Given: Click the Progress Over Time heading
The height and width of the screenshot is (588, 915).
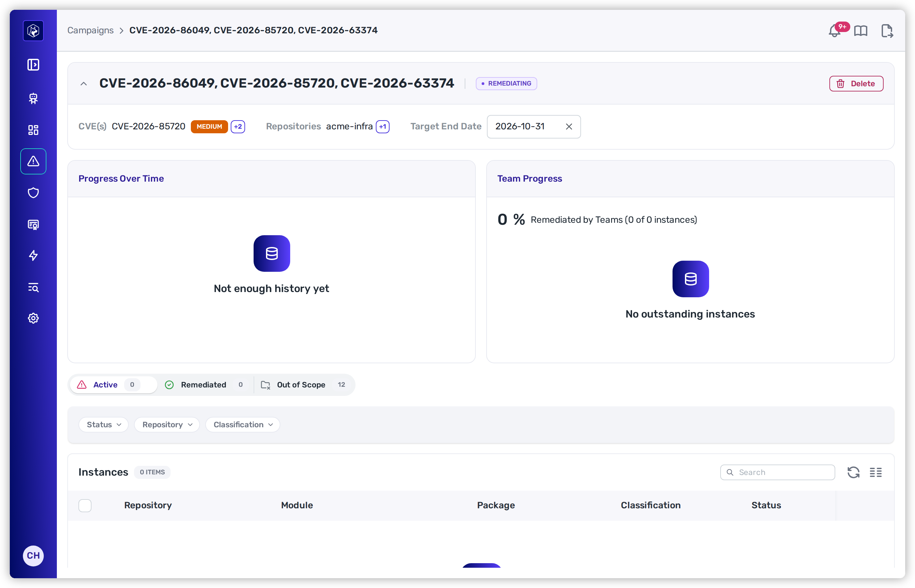Looking at the screenshot, I should pos(121,178).
